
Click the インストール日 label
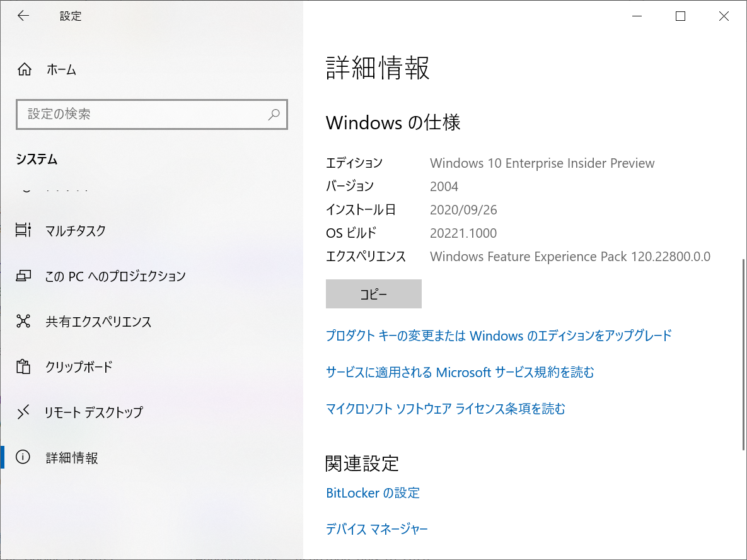(x=361, y=210)
